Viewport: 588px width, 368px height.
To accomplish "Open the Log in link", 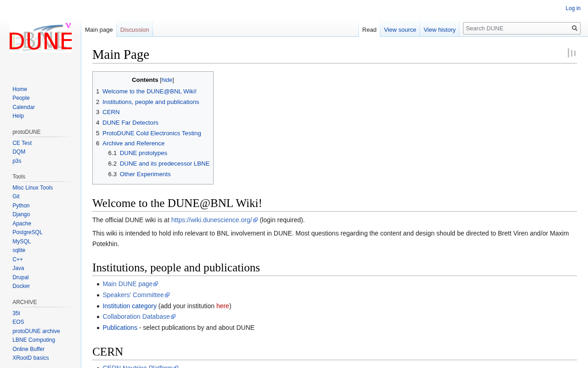I will (573, 8).
